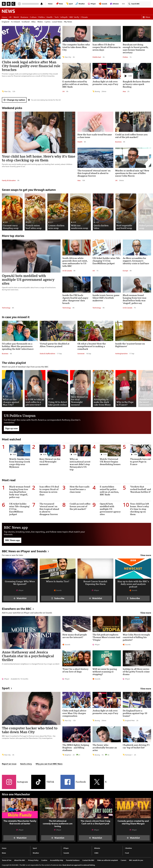Open the three-dot more services menu

pos(123,4)
